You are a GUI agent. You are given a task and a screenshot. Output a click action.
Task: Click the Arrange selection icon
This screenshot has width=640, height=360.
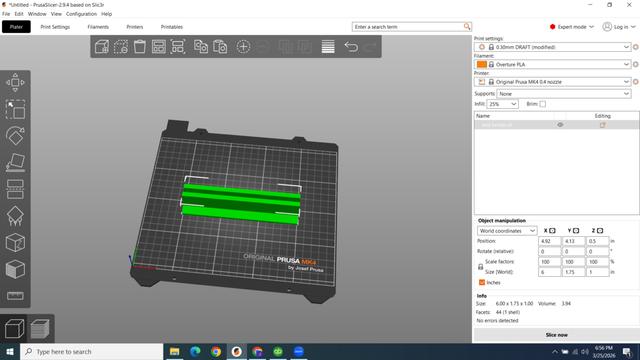tap(178, 47)
